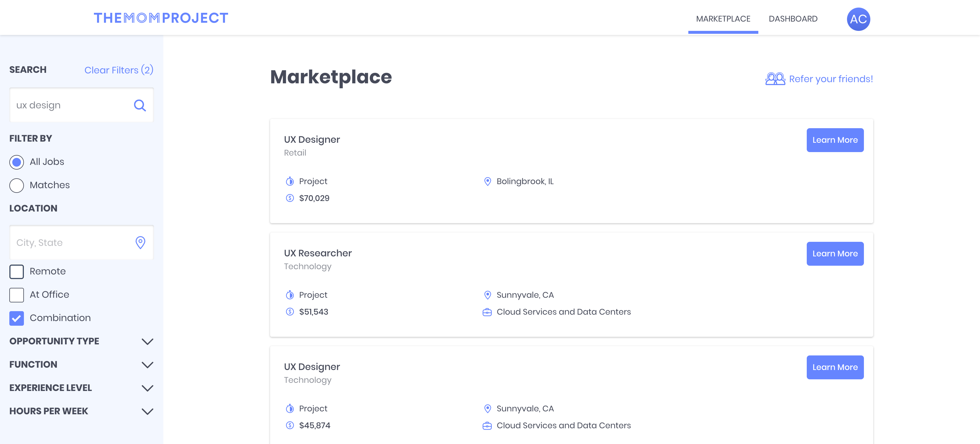
Task: Open the Marketplace tab
Action: 723,19
